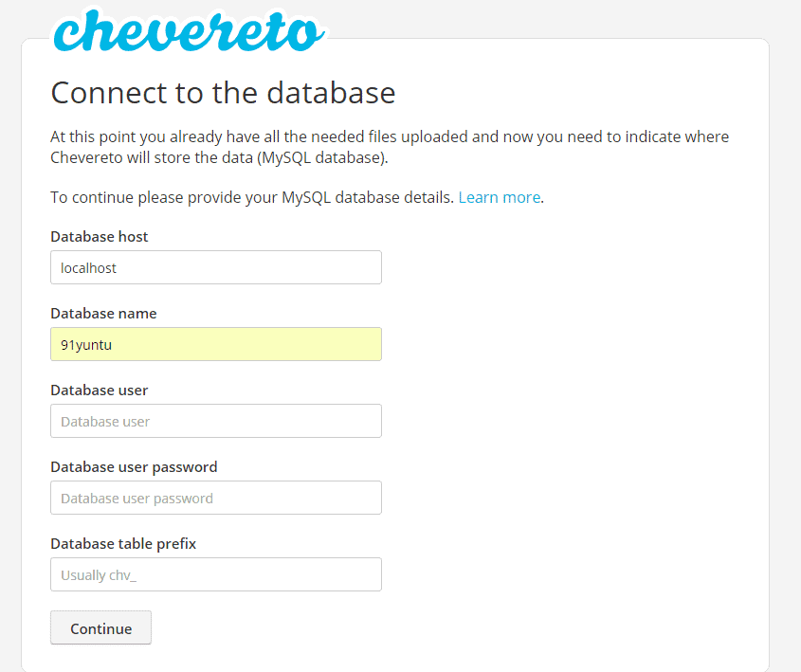
Task: Click the "To continue please provide" sentence
Action: pyautogui.click(x=252, y=197)
